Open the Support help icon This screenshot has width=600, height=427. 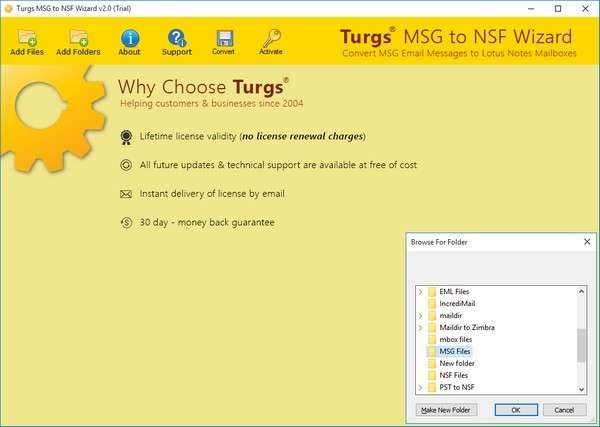[x=177, y=38]
